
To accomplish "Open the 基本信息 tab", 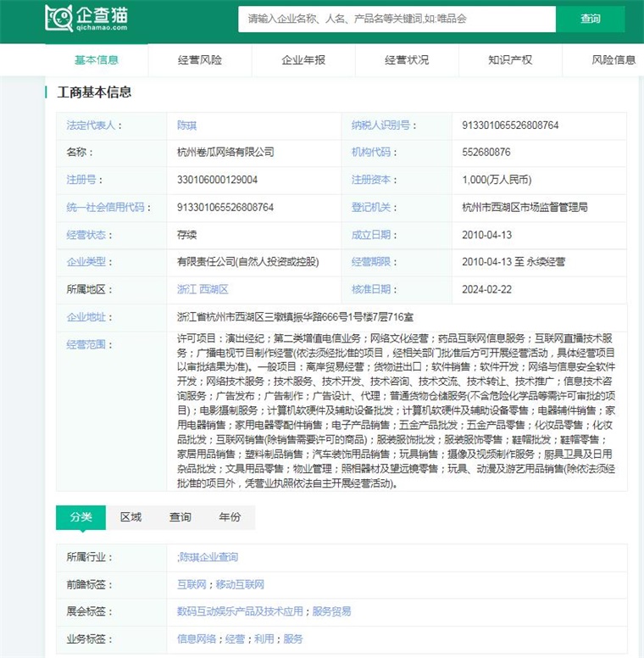I will 97,60.
